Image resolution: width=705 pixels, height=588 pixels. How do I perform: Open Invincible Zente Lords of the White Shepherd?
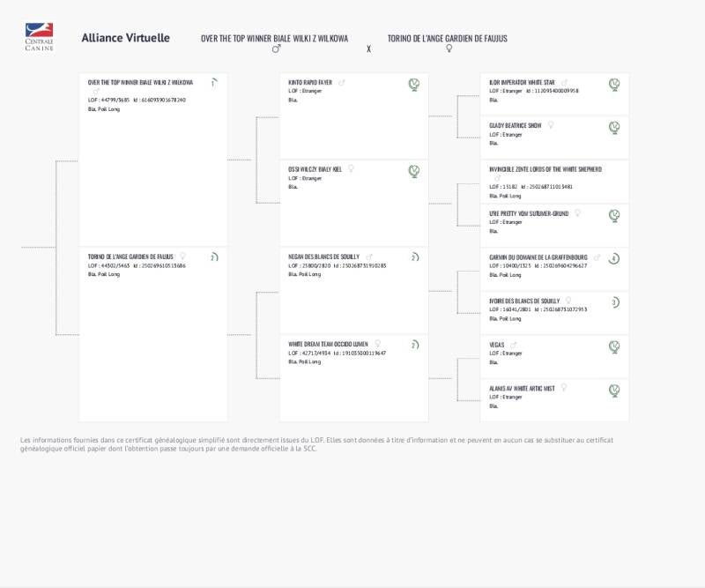tap(545, 168)
